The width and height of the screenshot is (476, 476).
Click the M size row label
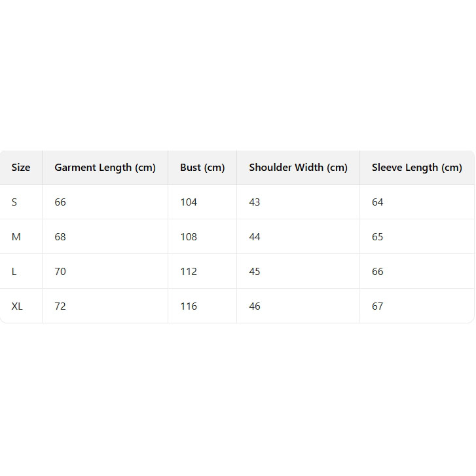[x=16, y=237]
